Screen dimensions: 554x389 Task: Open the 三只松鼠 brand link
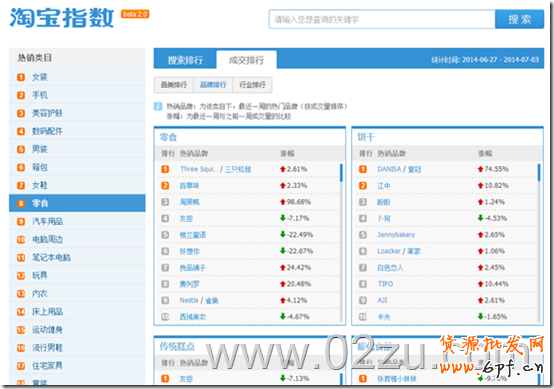(238, 169)
